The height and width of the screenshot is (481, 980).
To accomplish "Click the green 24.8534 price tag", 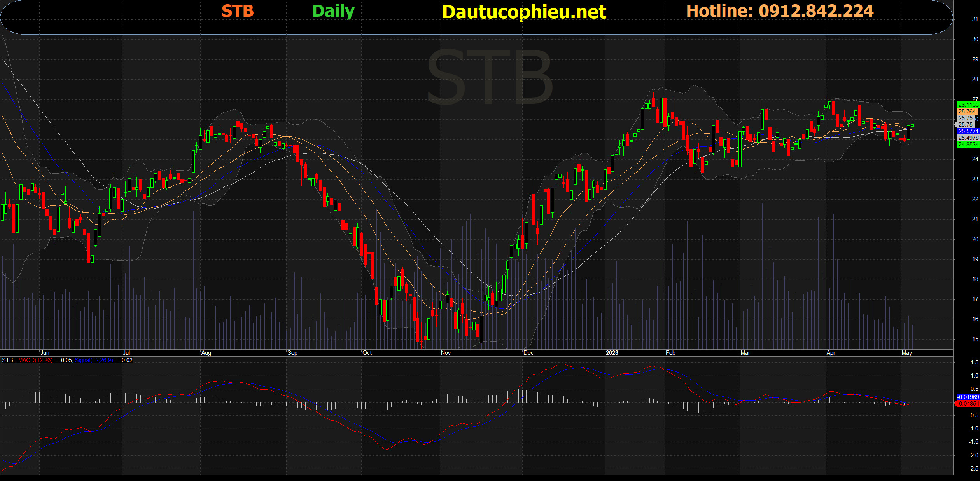I will coord(968,145).
